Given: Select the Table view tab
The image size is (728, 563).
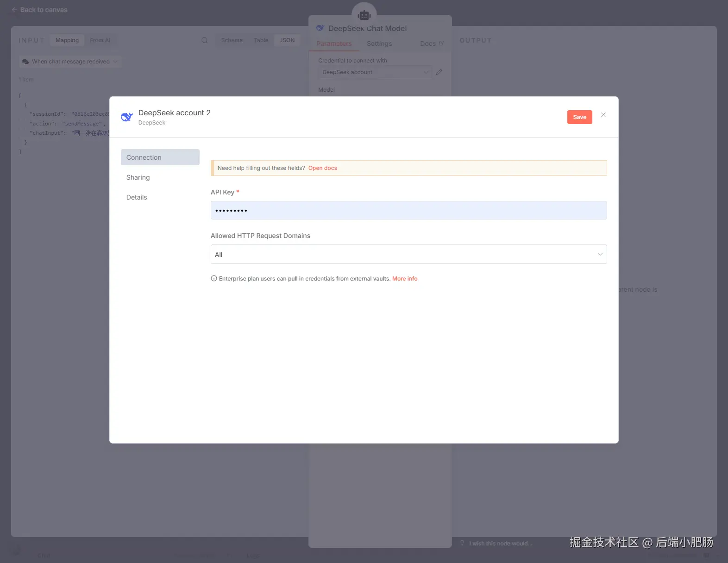Looking at the screenshot, I should (x=261, y=40).
